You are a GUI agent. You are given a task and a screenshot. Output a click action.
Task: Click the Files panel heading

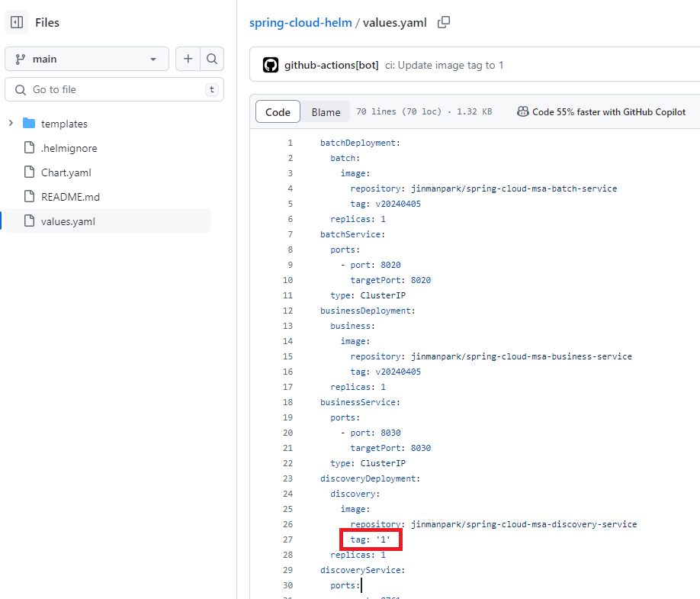[47, 22]
